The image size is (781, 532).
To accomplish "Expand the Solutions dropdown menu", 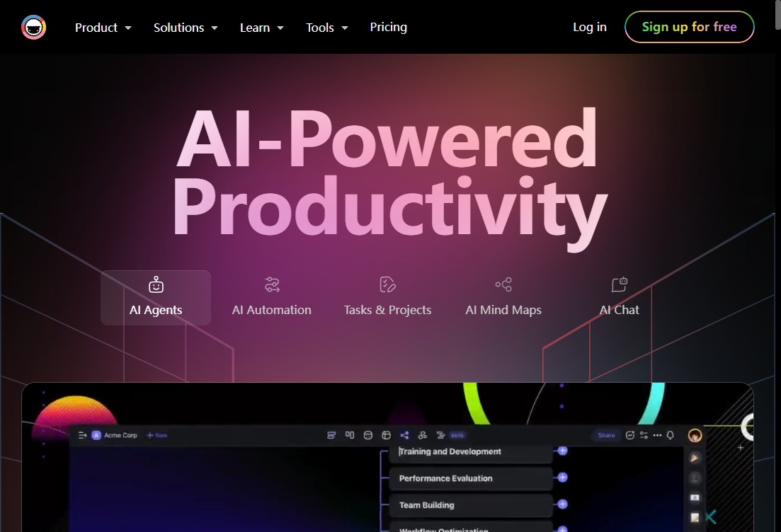I will [x=186, y=28].
